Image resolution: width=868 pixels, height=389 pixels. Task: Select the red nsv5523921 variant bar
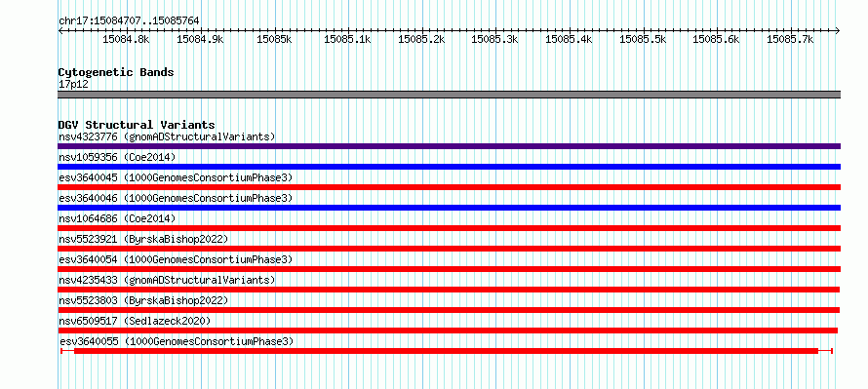click(x=449, y=249)
